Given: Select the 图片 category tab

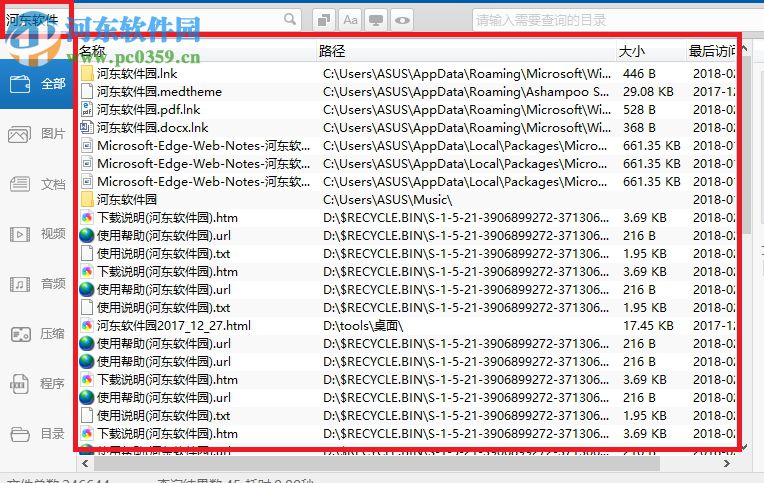Looking at the screenshot, I should click(37, 134).
